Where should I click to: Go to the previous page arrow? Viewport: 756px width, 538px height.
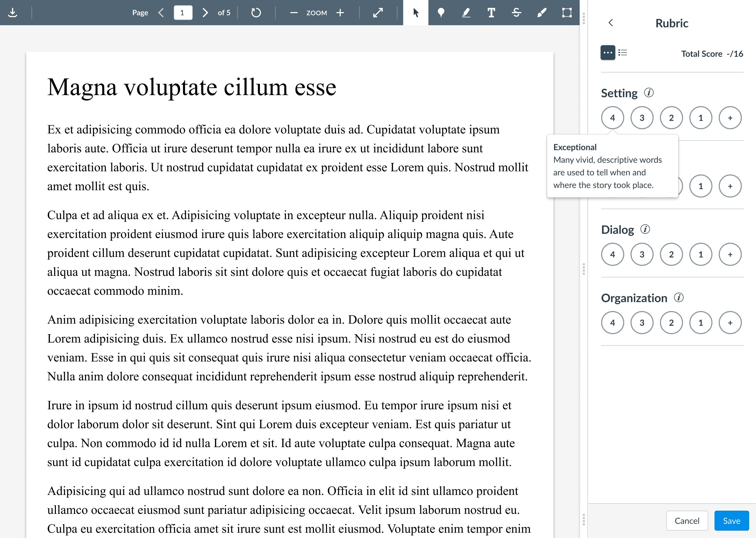point(161,13)
